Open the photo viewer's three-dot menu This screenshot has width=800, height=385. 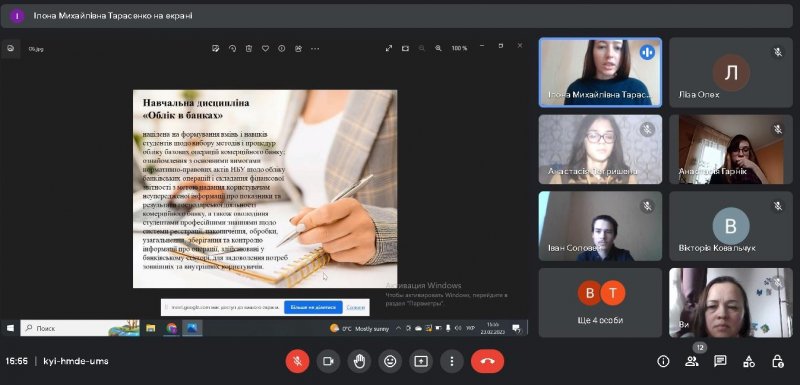pyautogui.click(x=315, y=48)
